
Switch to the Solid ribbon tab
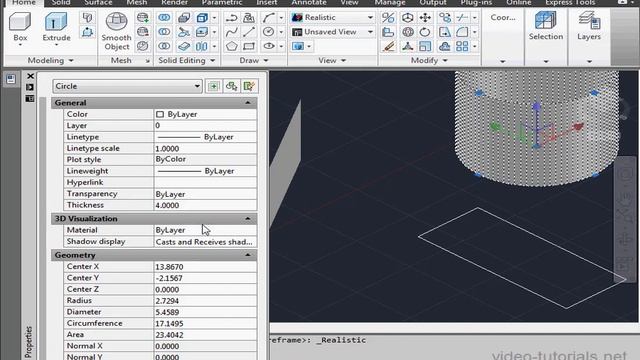click(60, 3)
